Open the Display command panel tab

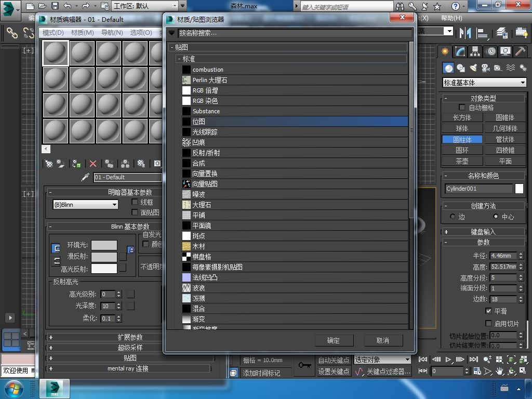pyautogui.click(x=506, y=51)
